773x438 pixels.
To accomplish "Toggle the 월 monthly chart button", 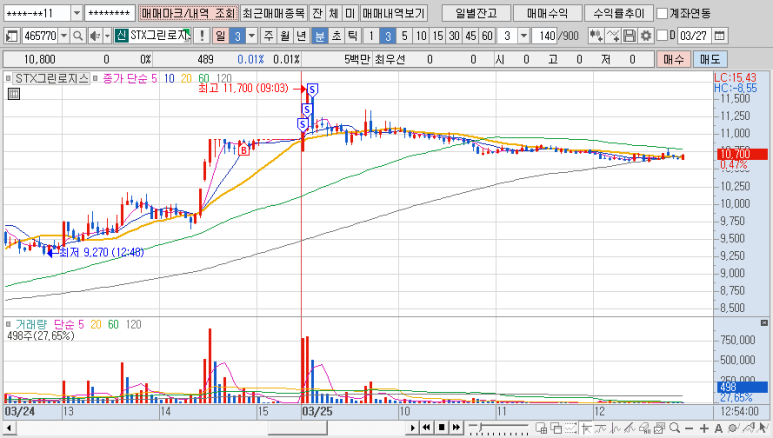I will click(285, 36).
